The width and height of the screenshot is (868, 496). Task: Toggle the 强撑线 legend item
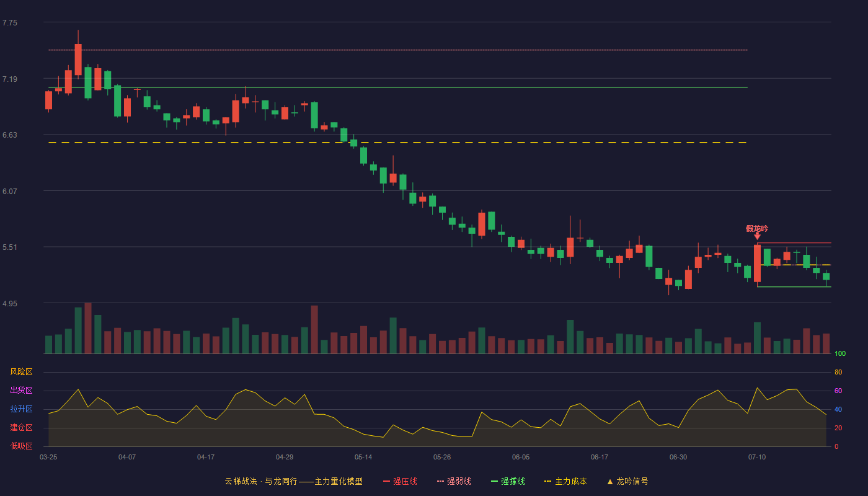pos(508,481)
